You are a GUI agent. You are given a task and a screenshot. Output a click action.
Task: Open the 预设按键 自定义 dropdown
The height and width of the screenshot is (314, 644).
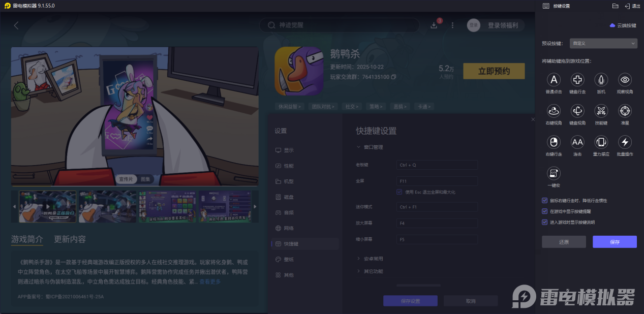tap(603, 43)
